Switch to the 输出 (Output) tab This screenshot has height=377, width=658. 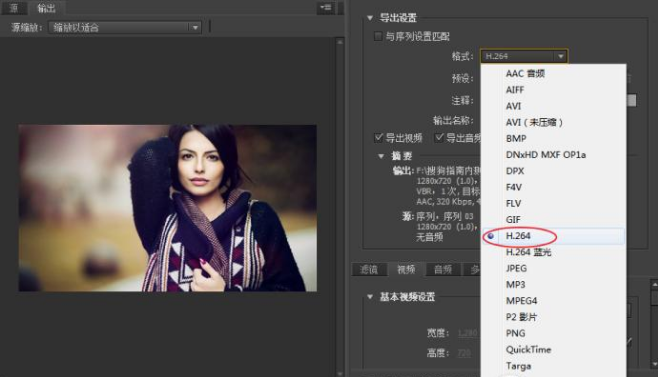tap(46, 8)
